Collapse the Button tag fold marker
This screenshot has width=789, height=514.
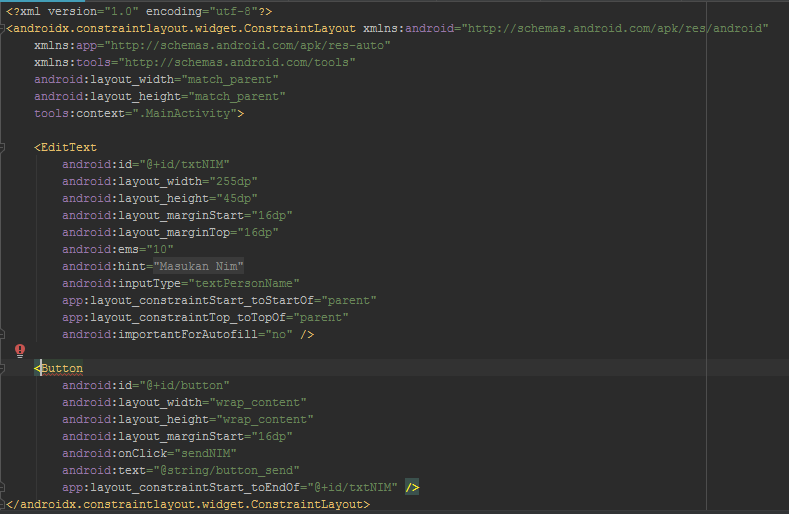[x=2, y=369]
